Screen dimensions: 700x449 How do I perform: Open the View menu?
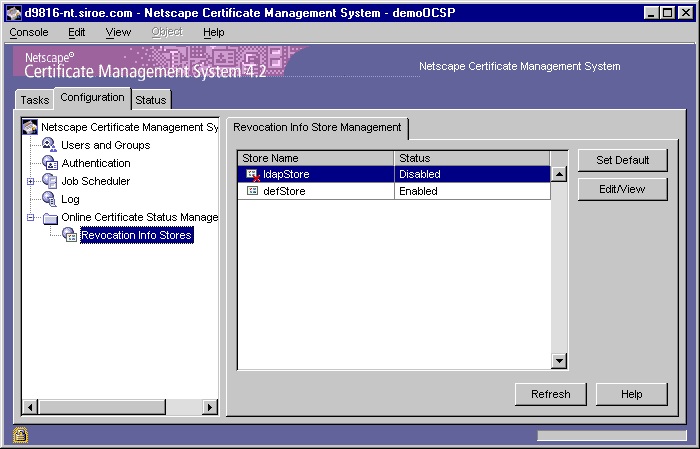(x=118, y=33)
